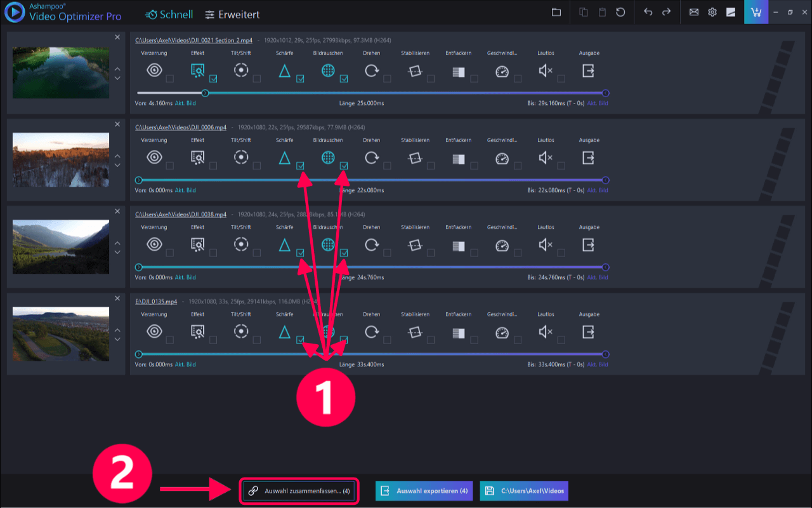
Task: Select the mountain valley thumbnail of DJI_0038
Action: 61,247
